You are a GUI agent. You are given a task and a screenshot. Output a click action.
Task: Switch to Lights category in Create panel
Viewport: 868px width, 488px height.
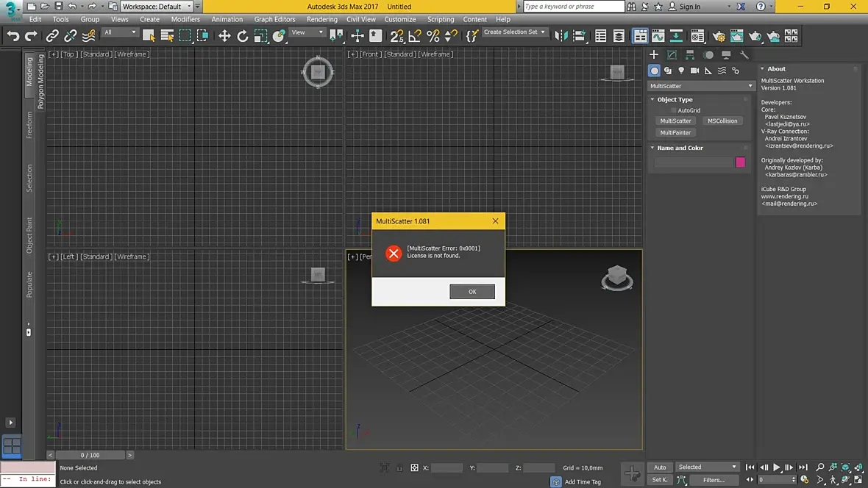tap(681, 71)
